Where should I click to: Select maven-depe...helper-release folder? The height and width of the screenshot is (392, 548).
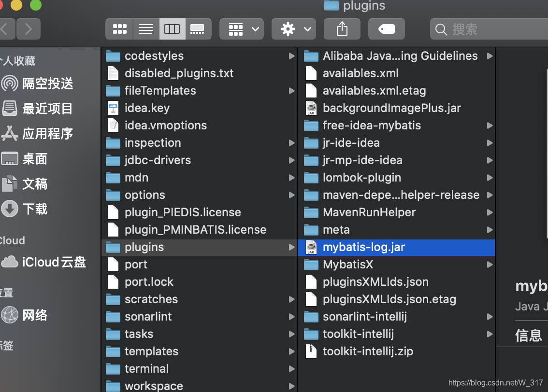pyautogui.click(x=396, y=195)
